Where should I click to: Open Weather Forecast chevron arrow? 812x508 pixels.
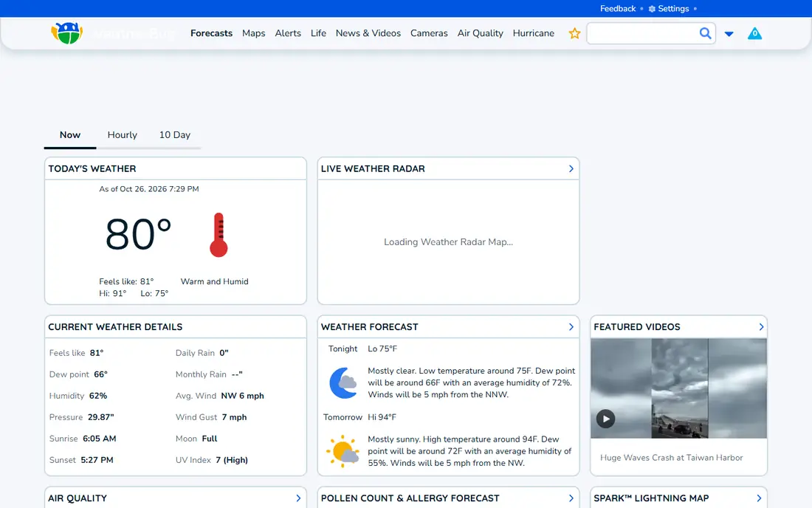(571, 327)
